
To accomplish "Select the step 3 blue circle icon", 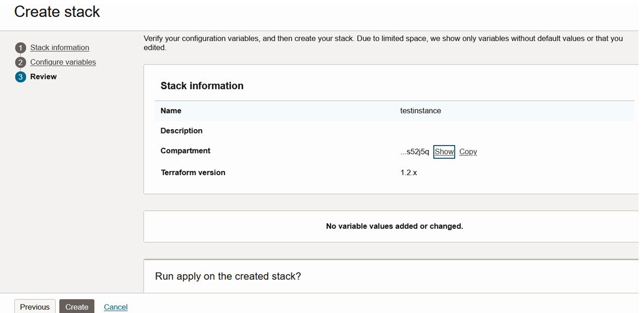I will click(20, 77).
